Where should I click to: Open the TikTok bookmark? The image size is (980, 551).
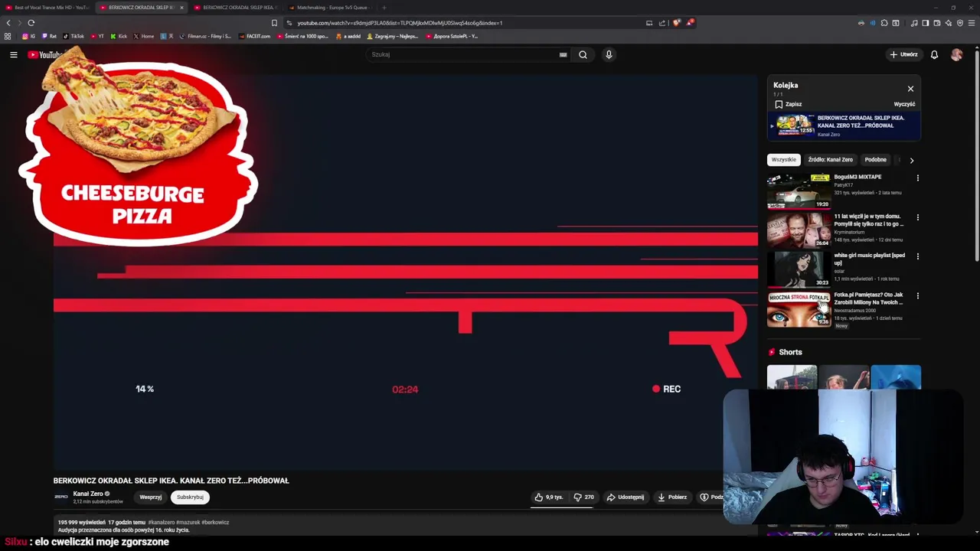point(73,36)
